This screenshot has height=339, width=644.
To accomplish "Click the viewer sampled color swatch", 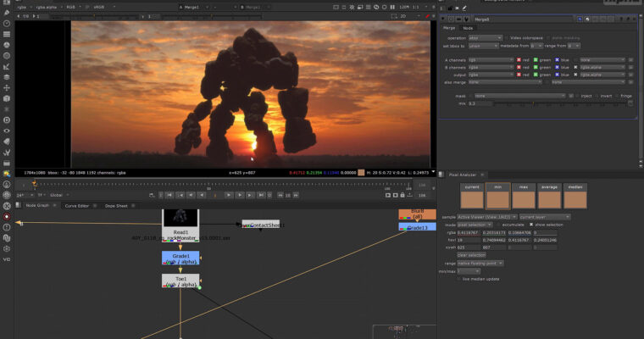I will click(362, 172).
